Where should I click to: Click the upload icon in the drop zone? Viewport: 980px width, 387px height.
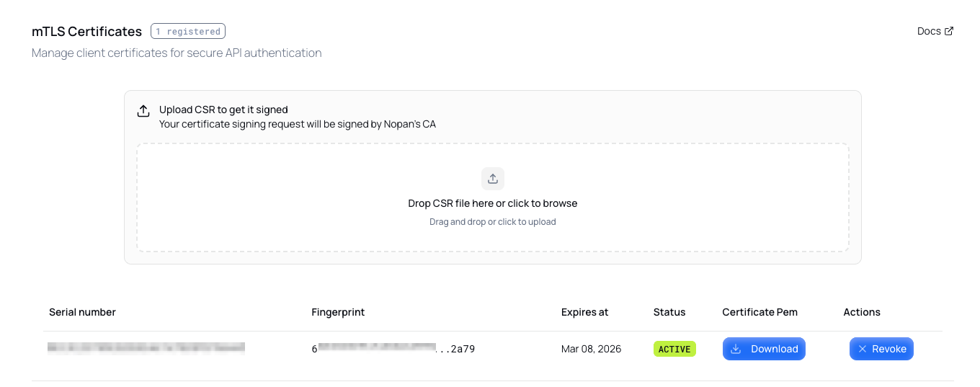pos(493,179)
